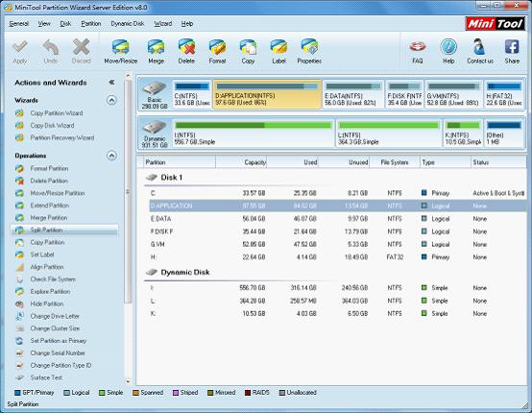This screenshot has width=532, height=413.
Task: Click Align Partition operation
Action: (47, 267)
